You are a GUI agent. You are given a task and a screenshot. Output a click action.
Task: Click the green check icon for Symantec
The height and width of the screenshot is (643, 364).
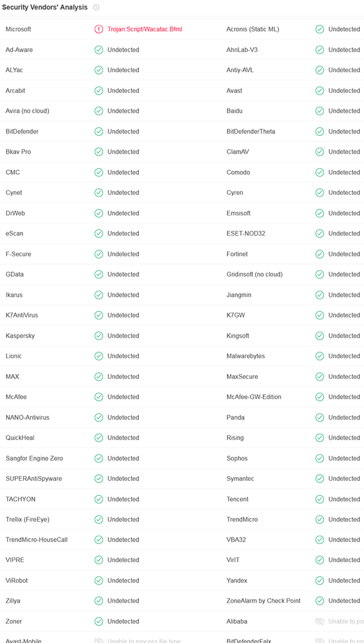[x=320, y=478]
